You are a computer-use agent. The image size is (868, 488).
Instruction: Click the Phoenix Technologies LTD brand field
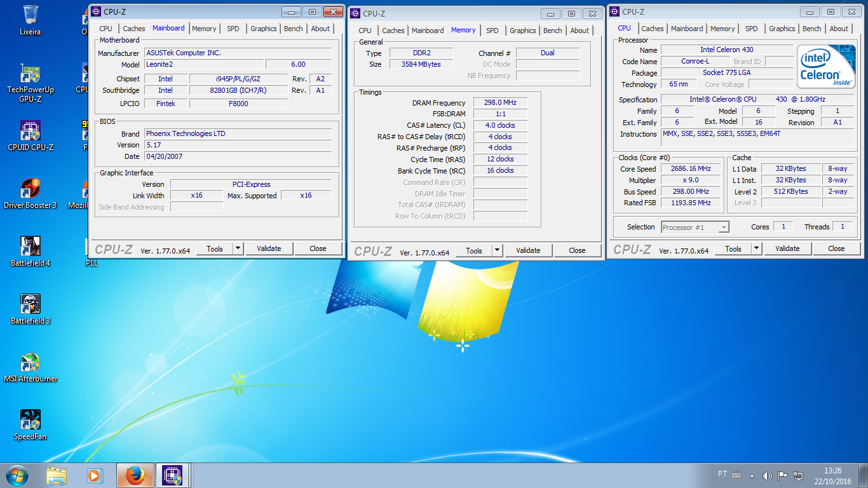coord(238,133)
